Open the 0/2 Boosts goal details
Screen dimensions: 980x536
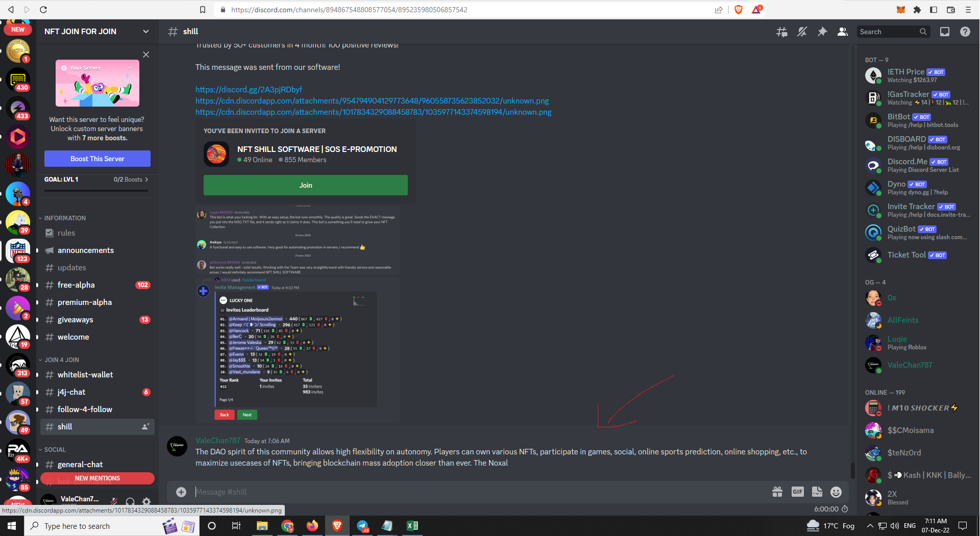131,180
